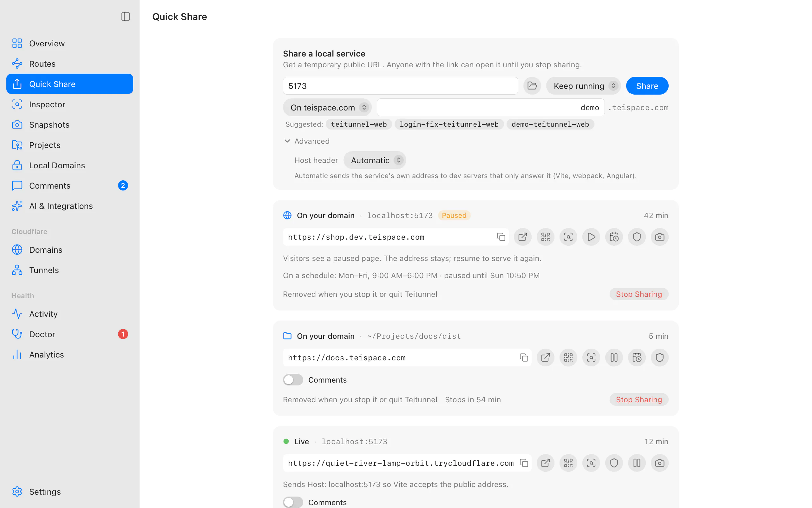Collapse the sidebar with the sidebar toggle icon
This screenshot has height=508, width=812.
[x=126, y=17]
